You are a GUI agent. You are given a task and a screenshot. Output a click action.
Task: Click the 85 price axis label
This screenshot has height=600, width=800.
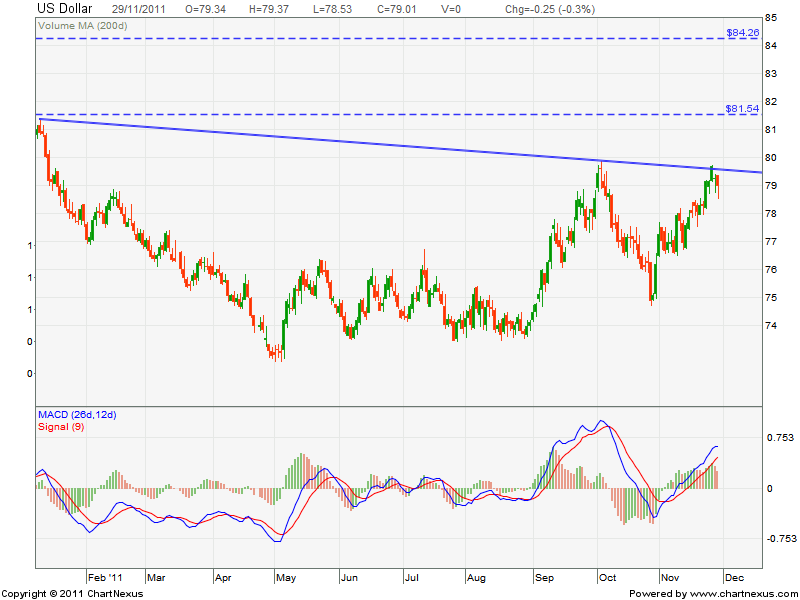(772, 17)
